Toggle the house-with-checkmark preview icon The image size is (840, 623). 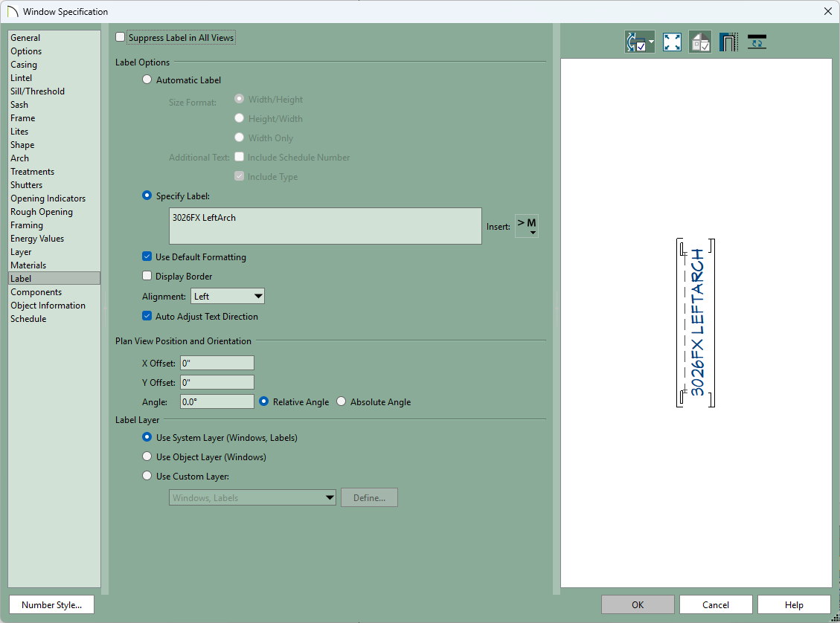pos(700,42)
